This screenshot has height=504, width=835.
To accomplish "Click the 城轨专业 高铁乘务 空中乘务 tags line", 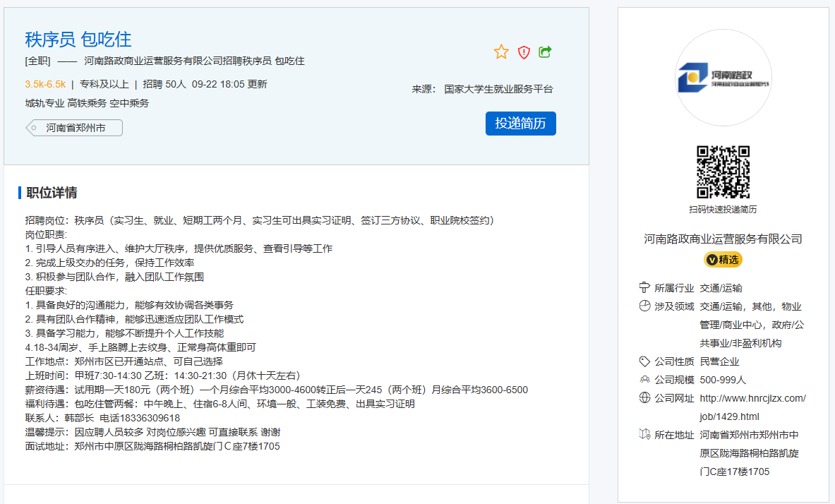I will [87, 103].
